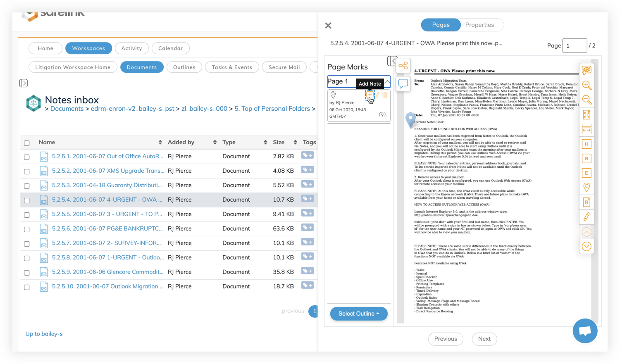This screenshot has height=364, width=620.
Task: Open breadcrumb link 5. Top of Personal Folders
Action: coord(272,109)
